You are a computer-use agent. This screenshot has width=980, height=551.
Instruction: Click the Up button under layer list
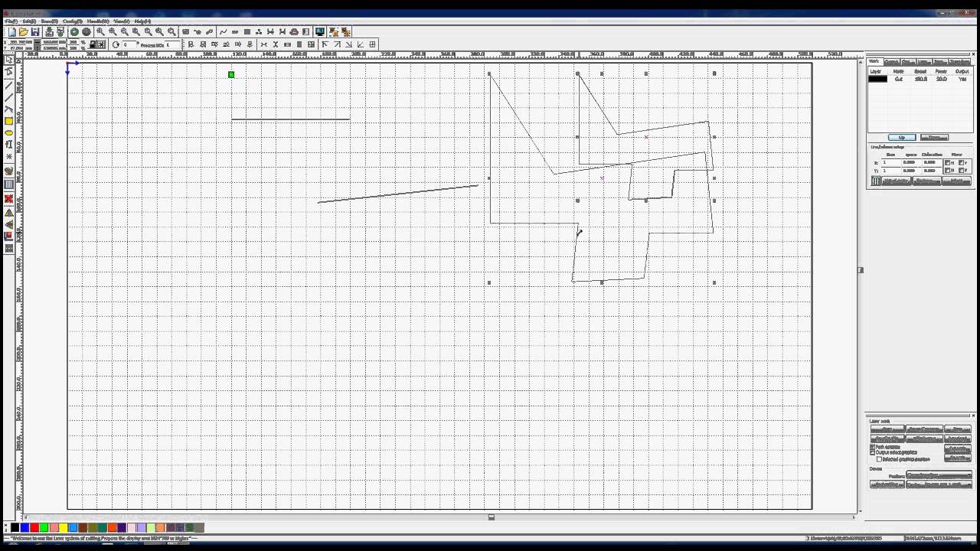pos(902,137)
